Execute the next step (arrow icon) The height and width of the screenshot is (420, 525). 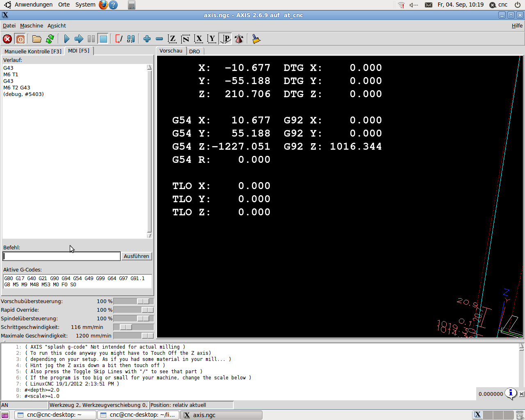coord(79,39)
